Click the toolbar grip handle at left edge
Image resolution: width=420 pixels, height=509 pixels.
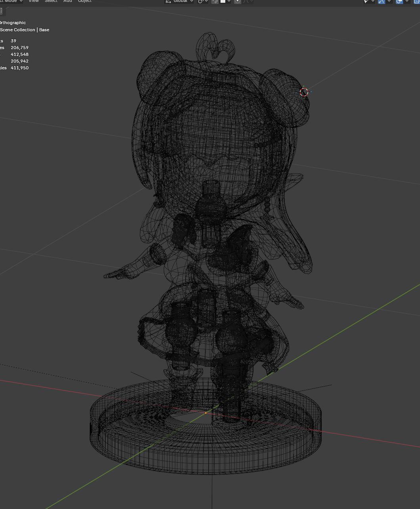(x=1, y=11)
